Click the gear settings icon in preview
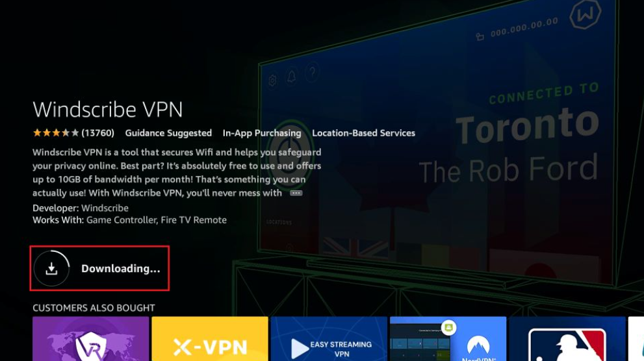Image resolution: width=644 pixels, height=361 pixels. click(273, 81)
